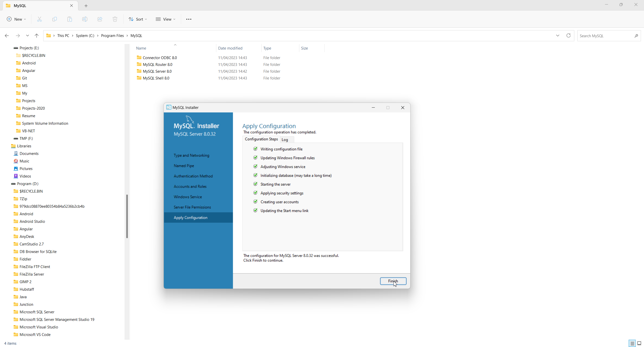This screenshot has width=644, height=347.
Task: Open the View dropdown
Action: pos(166,19)
